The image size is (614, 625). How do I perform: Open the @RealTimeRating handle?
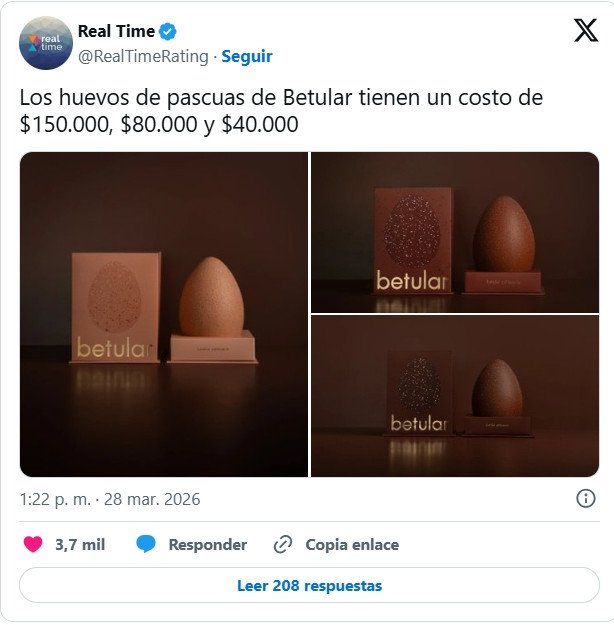[143, 56]
